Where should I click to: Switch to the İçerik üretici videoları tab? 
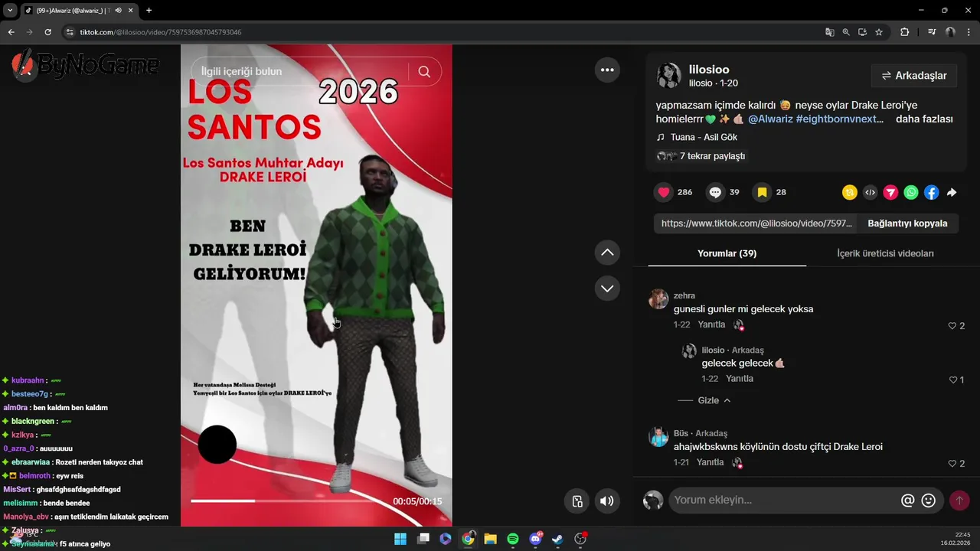[x=885, y=253]
